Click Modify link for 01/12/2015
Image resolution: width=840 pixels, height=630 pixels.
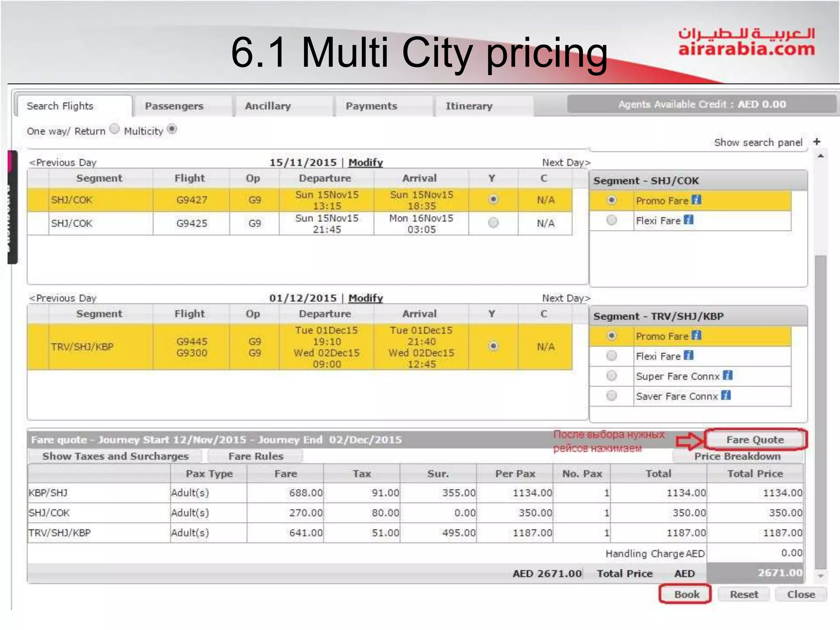click(x=365, y=298)
